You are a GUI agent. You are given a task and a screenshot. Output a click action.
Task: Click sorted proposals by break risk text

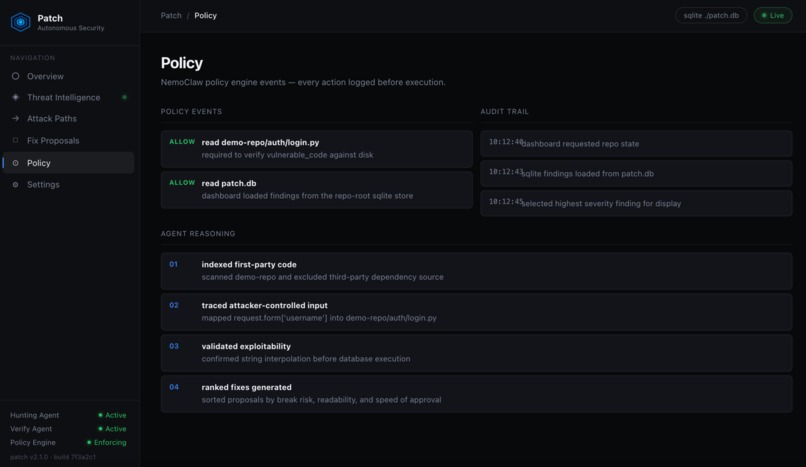click(x=321, y=400)
